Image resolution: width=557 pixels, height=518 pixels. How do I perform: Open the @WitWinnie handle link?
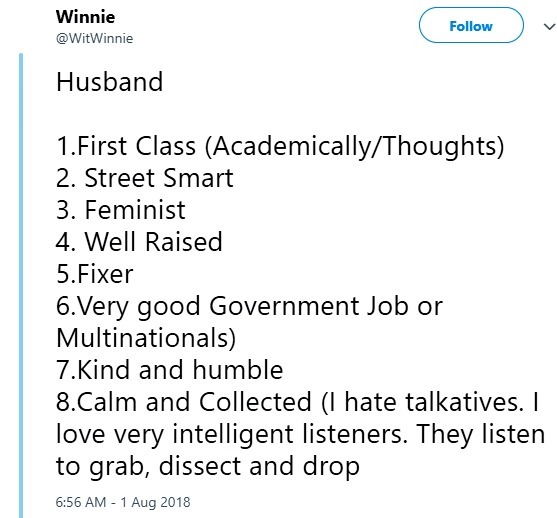pyautogui.click(x=94, y=38)
